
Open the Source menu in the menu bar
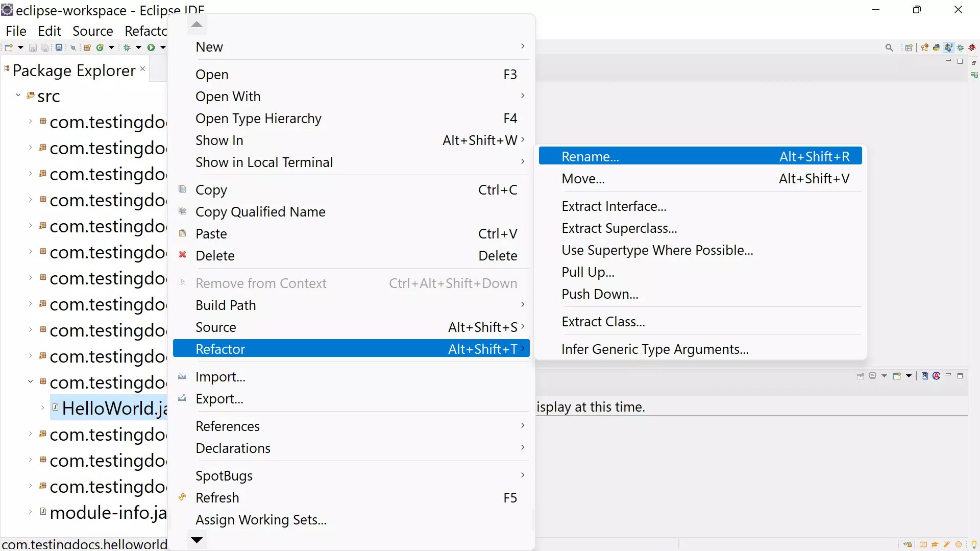(93, 31)
